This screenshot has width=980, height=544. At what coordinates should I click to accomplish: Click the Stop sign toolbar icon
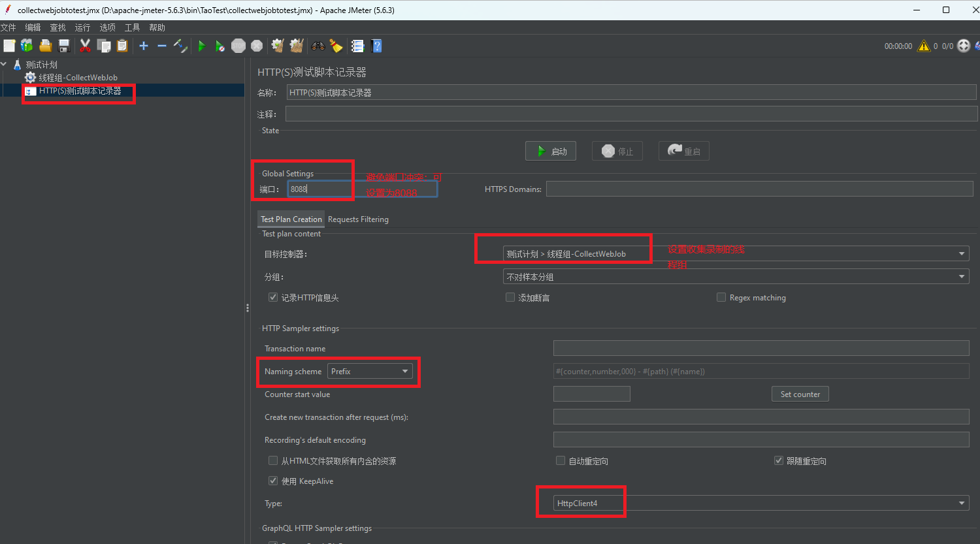tap(238, 46)
